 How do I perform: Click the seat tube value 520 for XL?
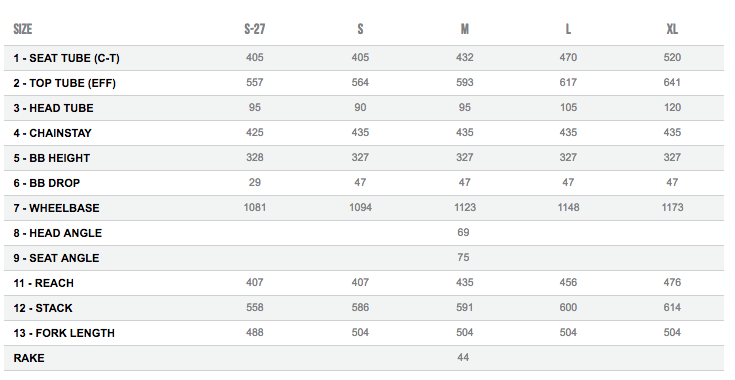pyautogui.click(x=672, y=57)
